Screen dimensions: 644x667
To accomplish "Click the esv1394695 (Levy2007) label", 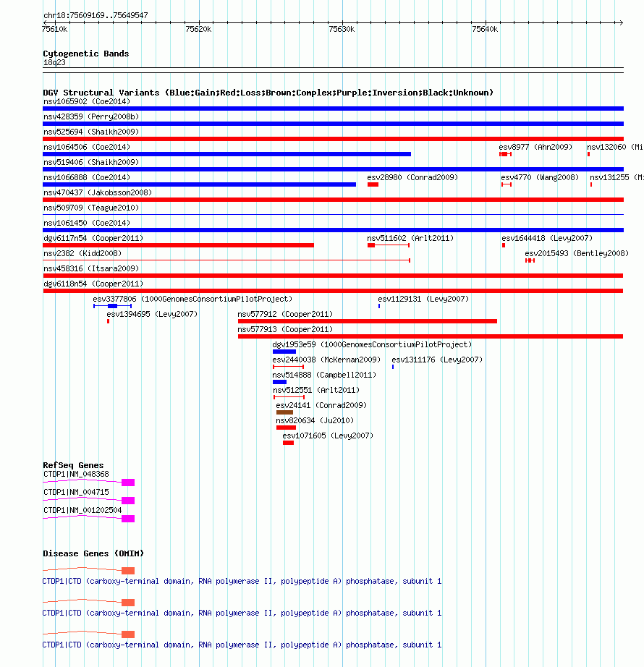I will tap(152, 315).
